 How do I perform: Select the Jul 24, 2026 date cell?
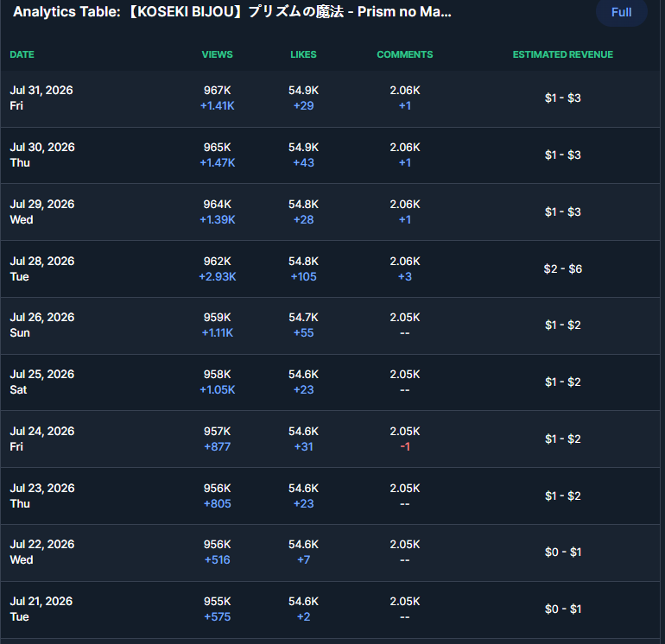coord(42,439)
